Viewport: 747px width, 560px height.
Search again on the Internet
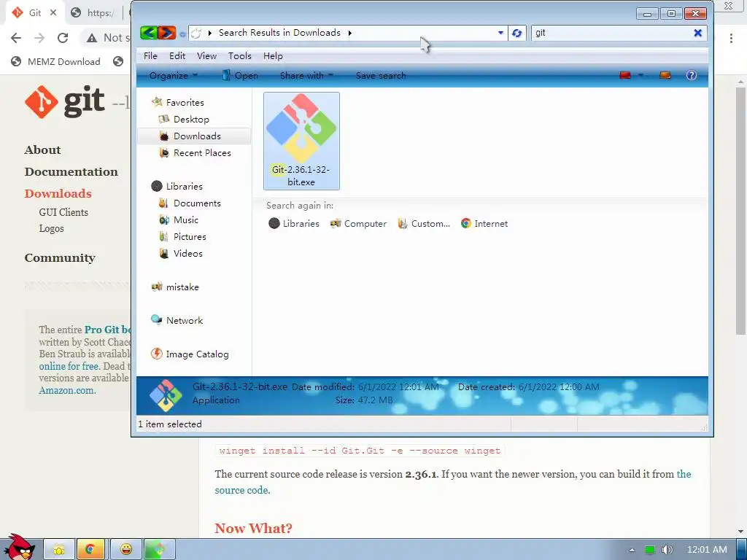484,223
